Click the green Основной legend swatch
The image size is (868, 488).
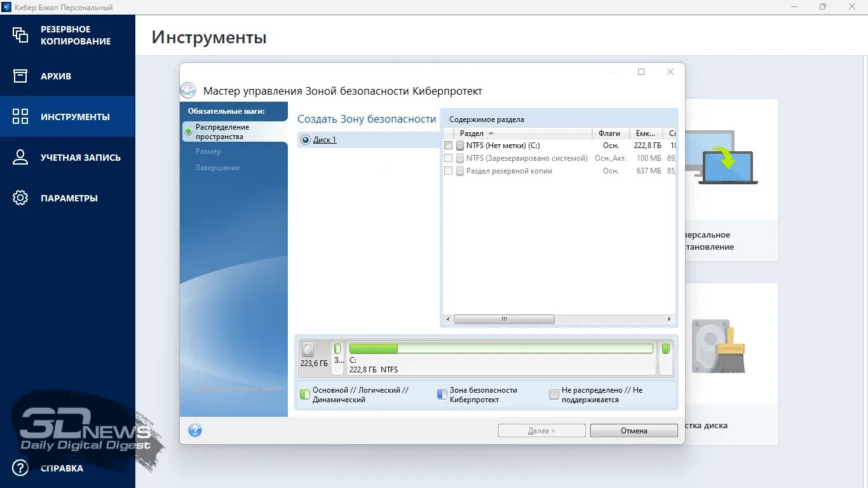point(304,395)
